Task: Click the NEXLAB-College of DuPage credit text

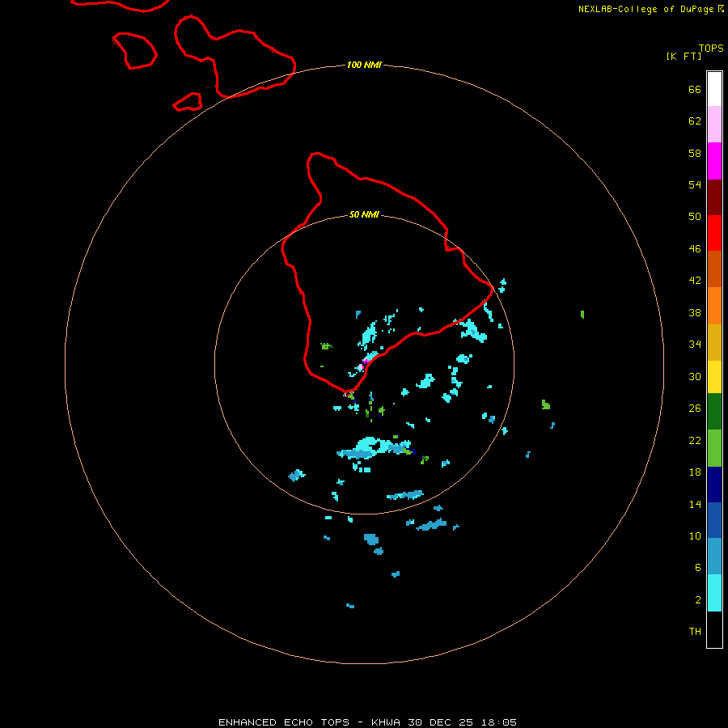Action: [x=647, y=9]
